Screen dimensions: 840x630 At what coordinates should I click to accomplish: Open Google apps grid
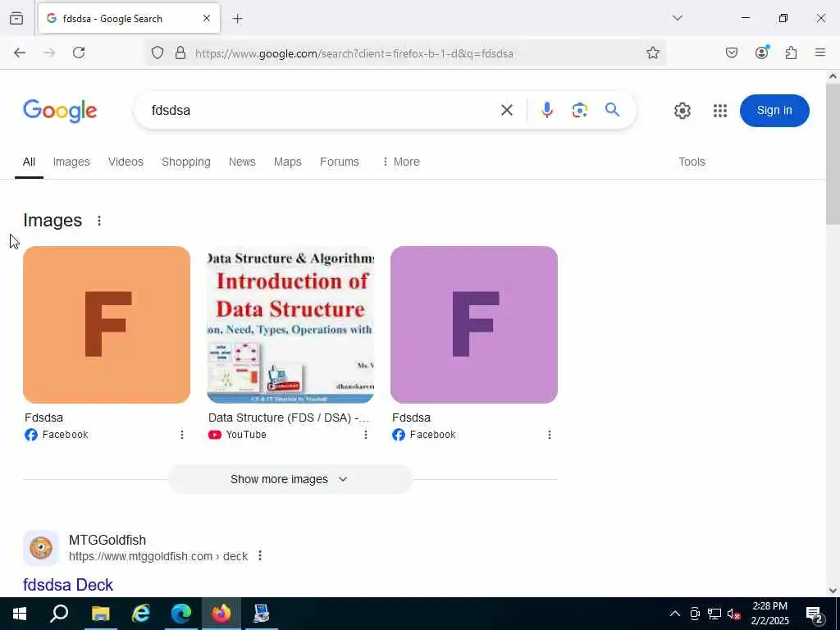pos(720,111)
